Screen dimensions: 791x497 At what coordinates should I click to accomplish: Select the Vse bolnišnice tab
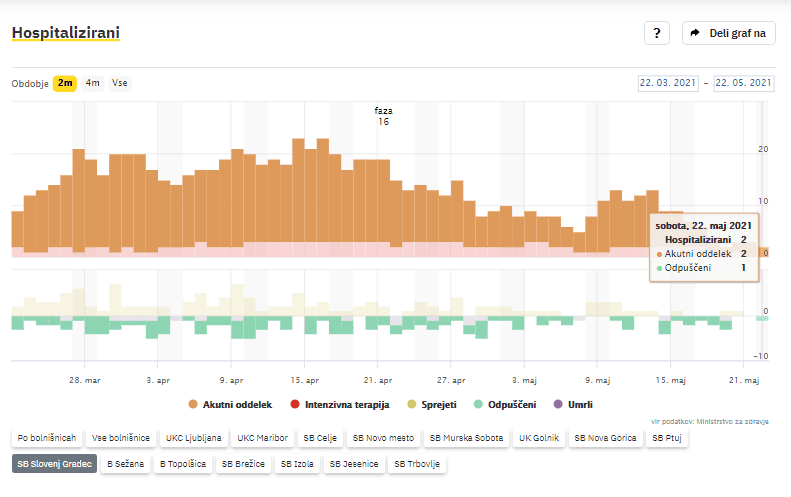(121, 438)
